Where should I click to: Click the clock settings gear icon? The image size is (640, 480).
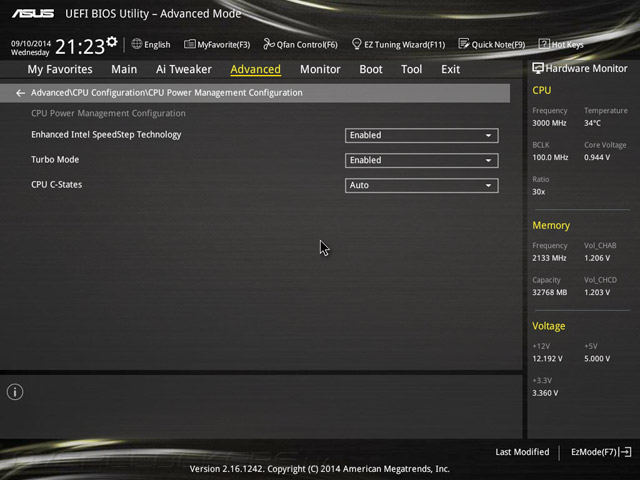[x=111, y=42]
